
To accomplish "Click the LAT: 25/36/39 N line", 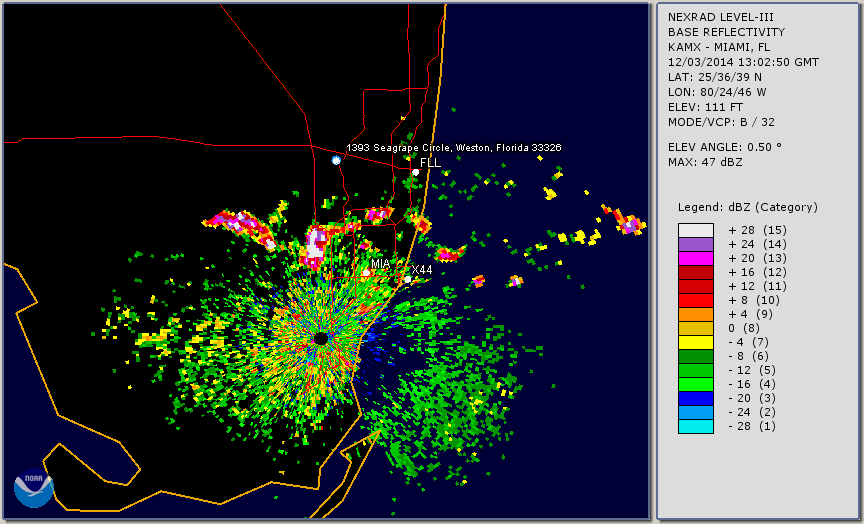I will pos(715,77).
